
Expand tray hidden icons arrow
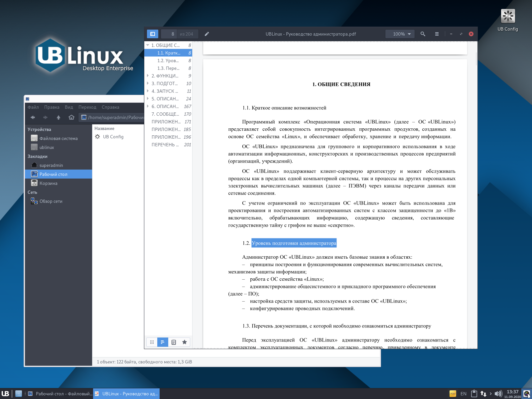click(490, 394)
